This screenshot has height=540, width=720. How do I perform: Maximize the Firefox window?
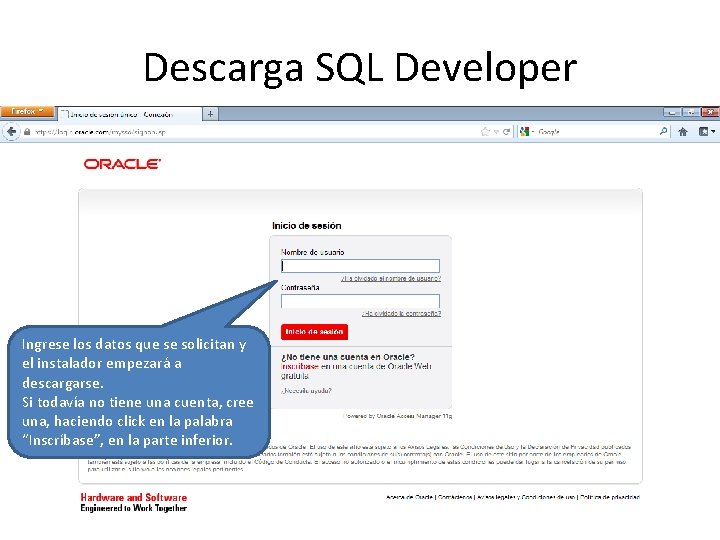(x=691, y=112)
